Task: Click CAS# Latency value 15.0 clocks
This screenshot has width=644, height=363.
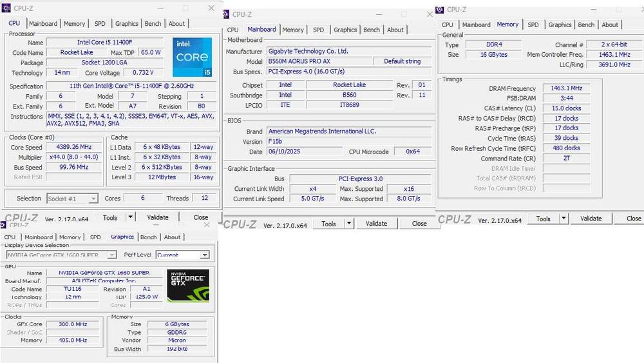Action: [566, 108]
